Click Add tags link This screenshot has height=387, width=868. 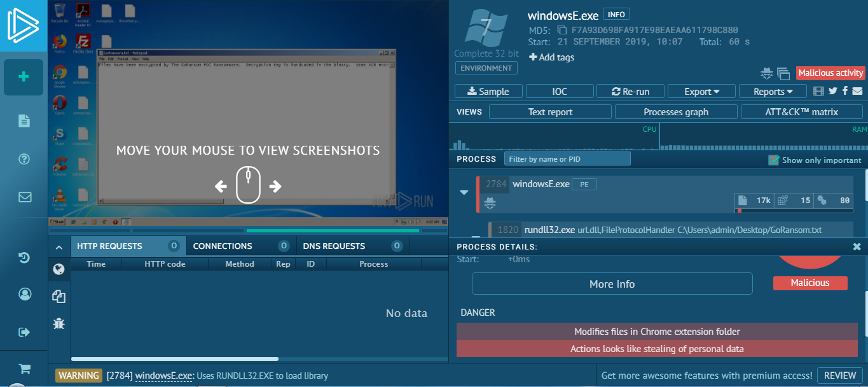(x=552, y=57)
